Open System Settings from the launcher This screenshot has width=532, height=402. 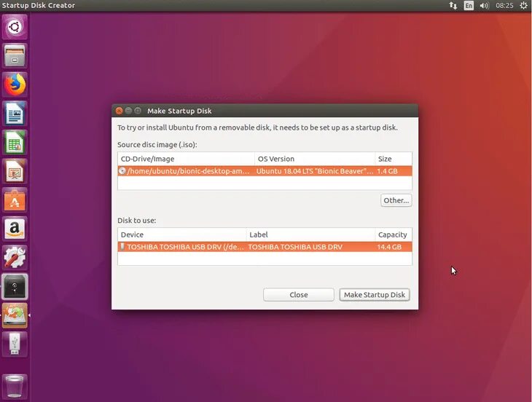(x=15, y=258)
